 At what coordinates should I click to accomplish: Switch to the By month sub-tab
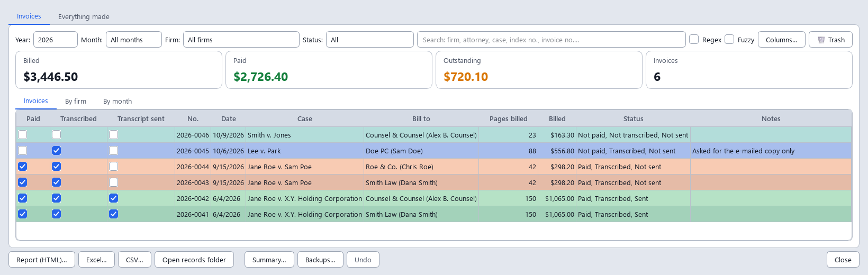point(117,102)
